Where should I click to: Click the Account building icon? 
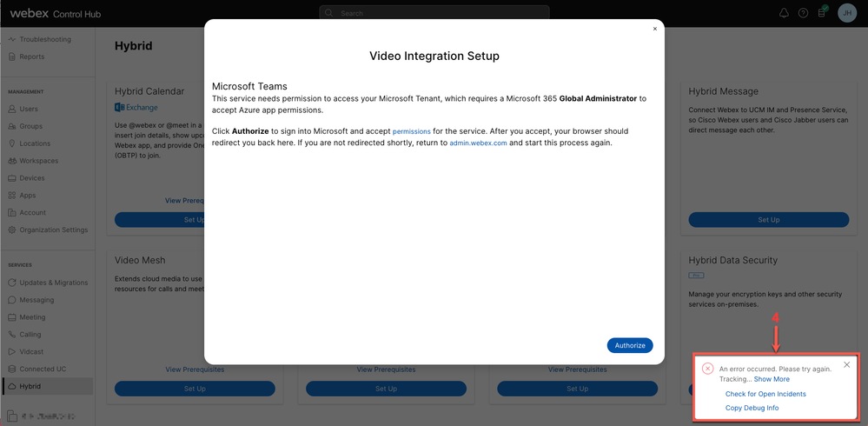(11, 213)
